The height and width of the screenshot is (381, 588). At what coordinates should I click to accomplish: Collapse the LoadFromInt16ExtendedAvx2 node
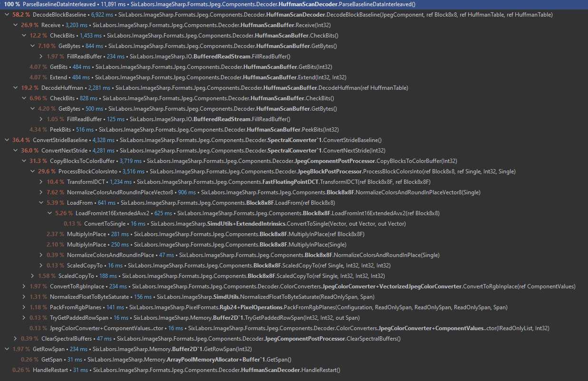tap(49, 213)
